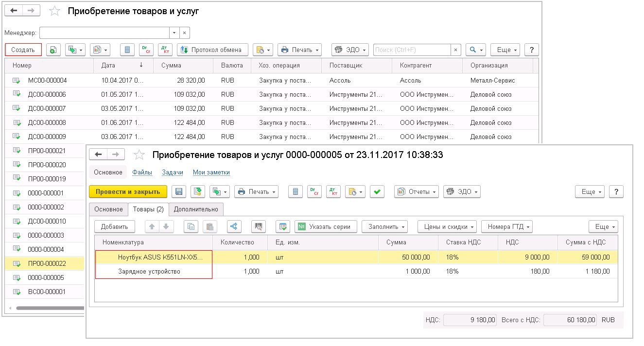Viewport: 644px width, 346px height.
Task: Click Провести и закрыть
Action: [x=128, y=192]
